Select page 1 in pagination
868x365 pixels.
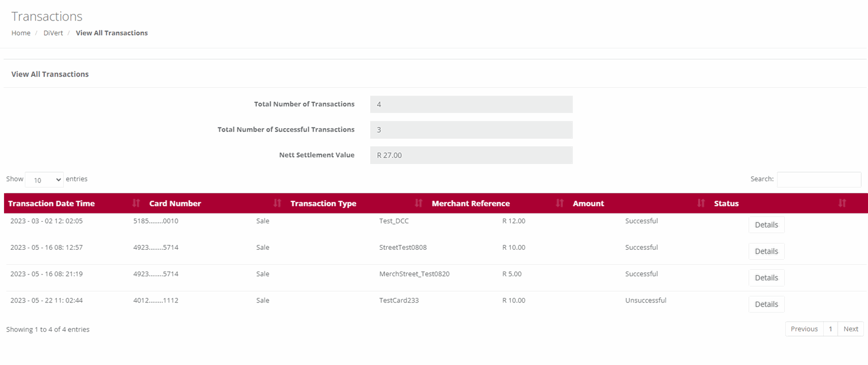pyautogui.click(x=830, y=329)
